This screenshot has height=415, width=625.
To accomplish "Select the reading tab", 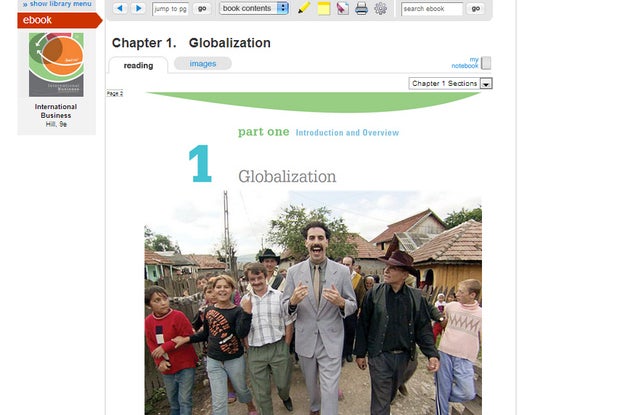I will click(x=138, y=65).
